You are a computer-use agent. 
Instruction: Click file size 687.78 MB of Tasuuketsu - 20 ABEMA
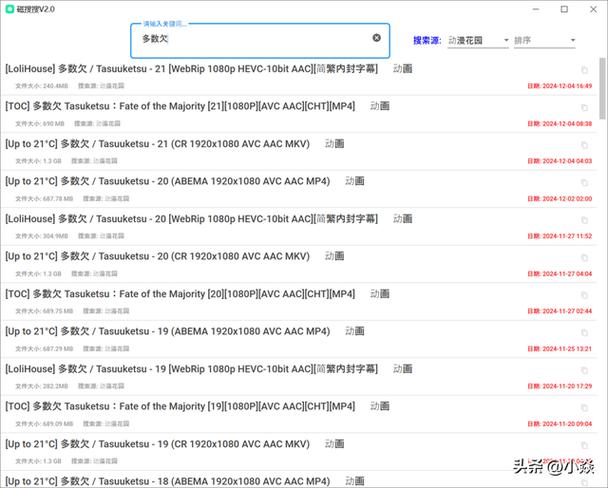pos(44,198)
